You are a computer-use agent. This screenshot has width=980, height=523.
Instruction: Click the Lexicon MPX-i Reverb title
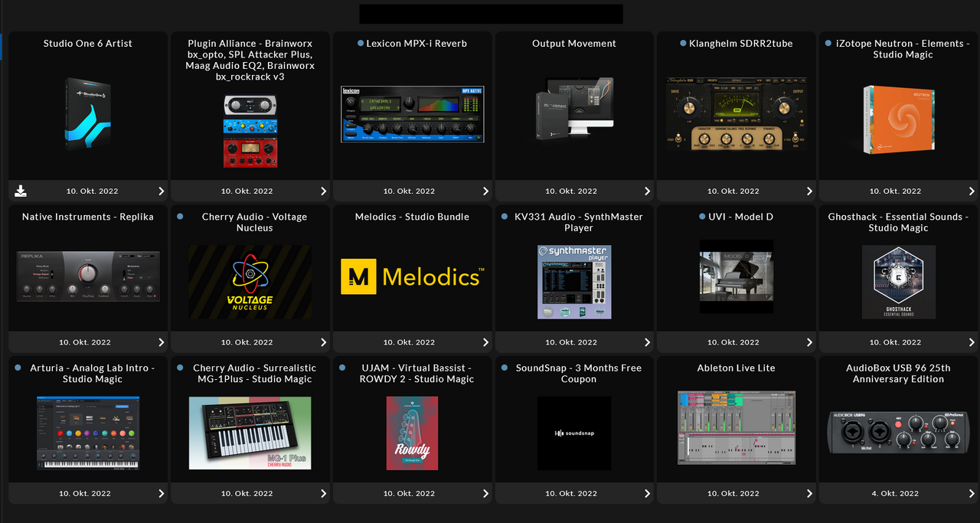(416, 44)
